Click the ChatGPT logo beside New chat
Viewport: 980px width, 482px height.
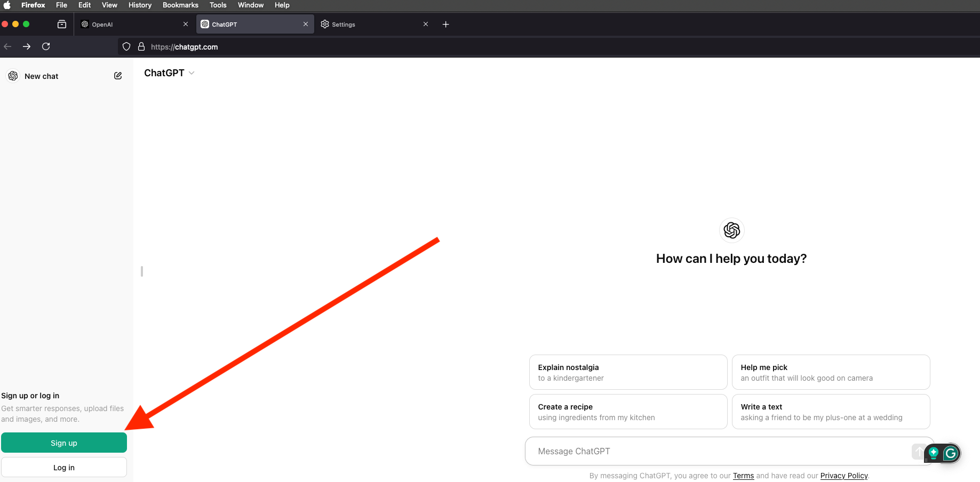[13, 76]
